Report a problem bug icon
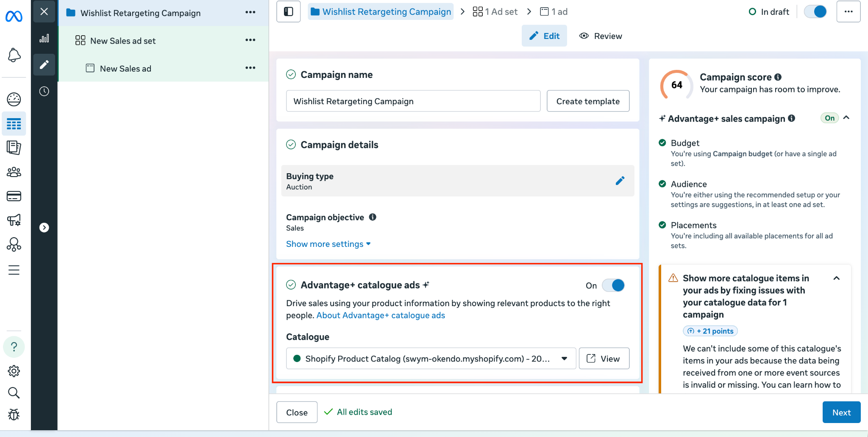 pyautogui.click(x=14, y=415)
